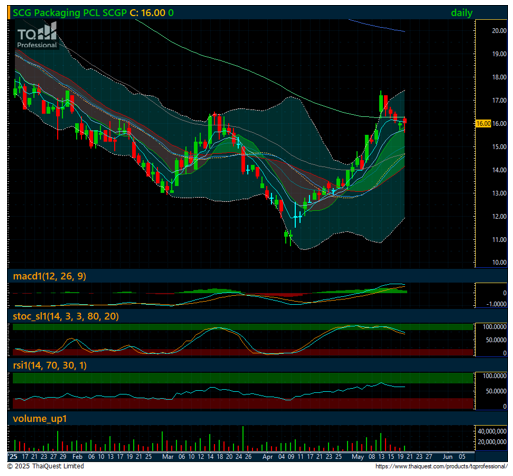This screenshot has width=513, height=476.
Task: Click the 11.00 price axis label
Action: 499,240
